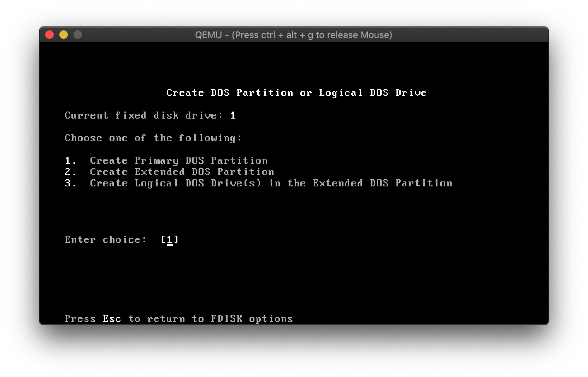Click 'Press Esc to return to FDISK options' line

179,319
